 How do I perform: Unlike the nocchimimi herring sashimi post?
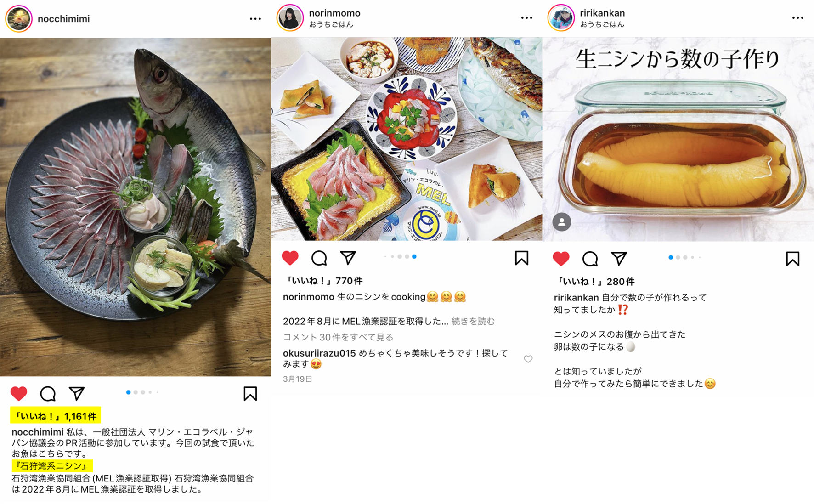coord(19,394)
